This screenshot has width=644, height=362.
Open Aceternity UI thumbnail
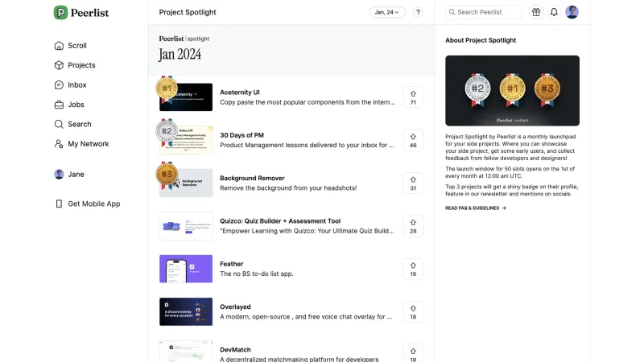[186, 97]
